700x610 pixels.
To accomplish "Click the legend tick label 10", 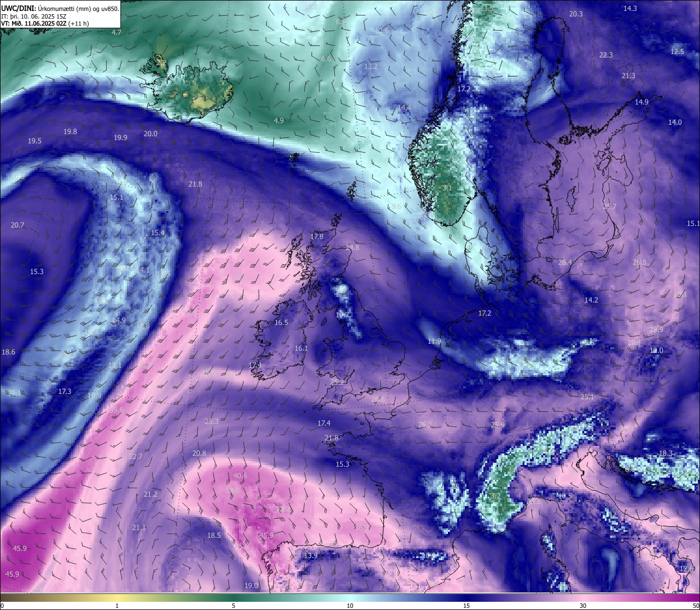I will click(350, 606).
